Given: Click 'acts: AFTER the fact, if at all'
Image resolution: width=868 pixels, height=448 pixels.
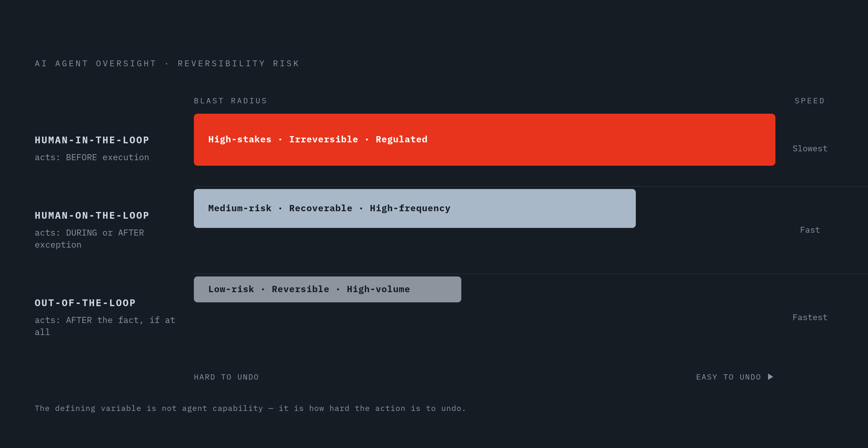Looking at the screenshot, I should [105, 326].
